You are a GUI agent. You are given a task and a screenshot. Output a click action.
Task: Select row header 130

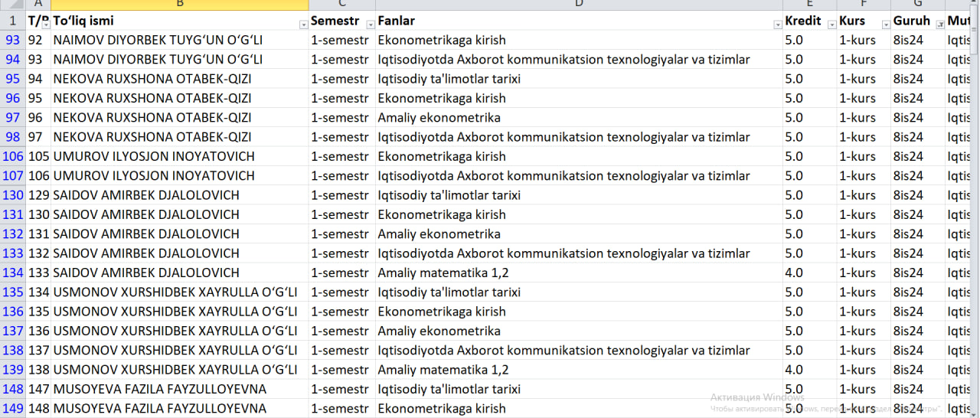[x=13, y=195]
